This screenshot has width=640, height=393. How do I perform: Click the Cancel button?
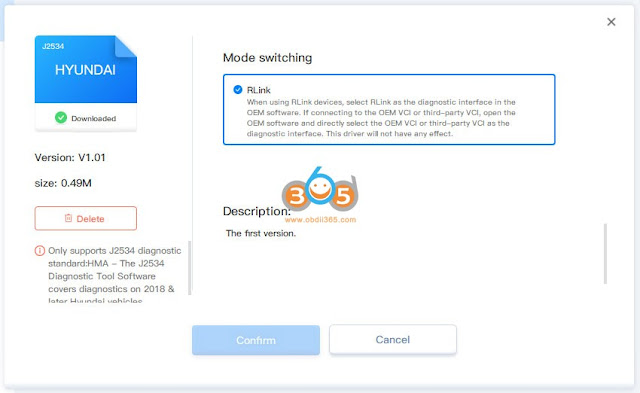tap(393, 340)
